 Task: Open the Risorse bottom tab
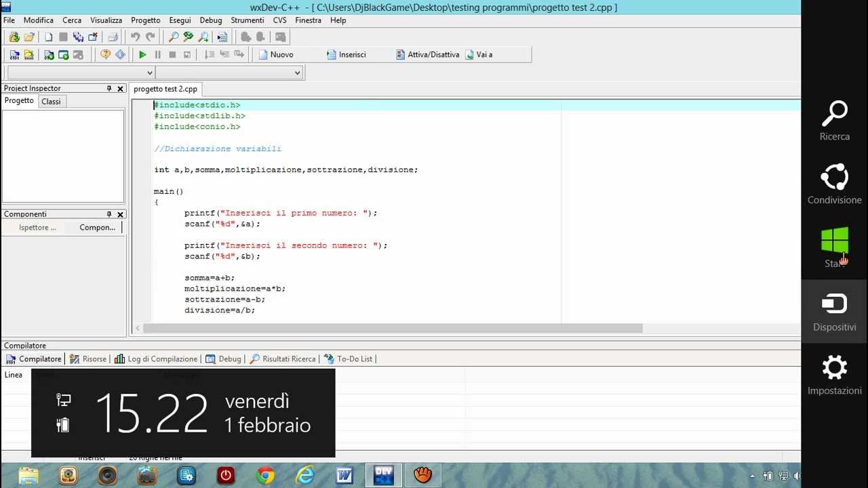click(88, 359)
